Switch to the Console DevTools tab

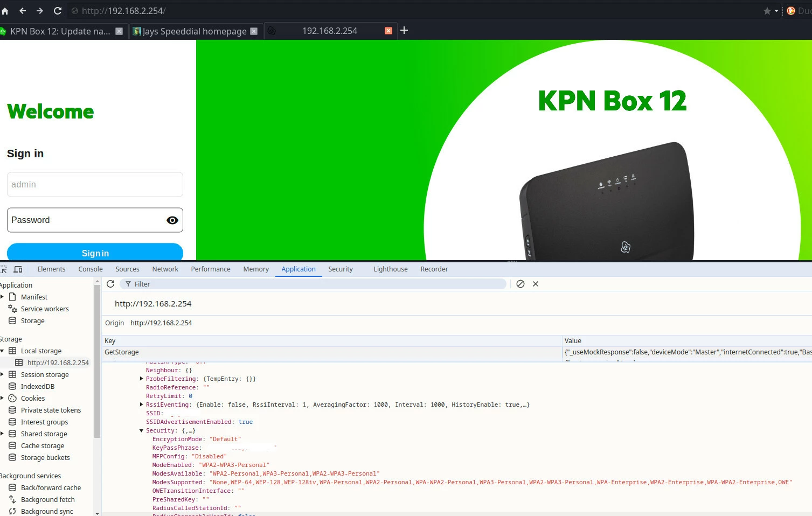pos(91,269)
